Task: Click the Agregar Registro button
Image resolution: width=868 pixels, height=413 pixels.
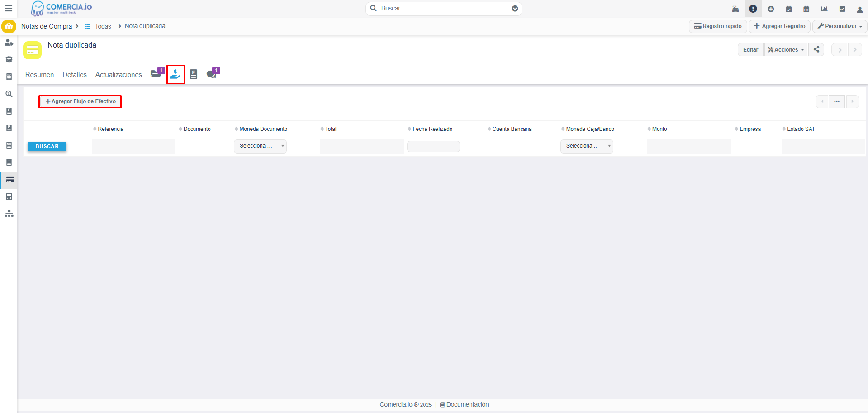Action: [779, 26]
